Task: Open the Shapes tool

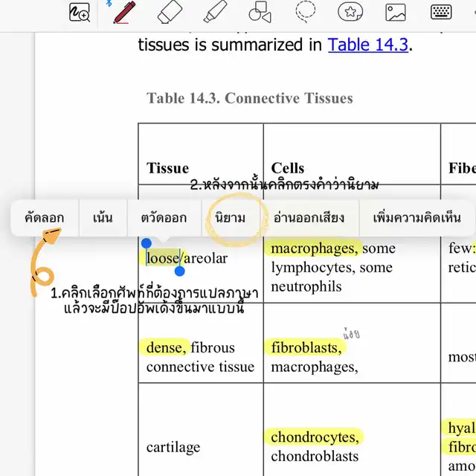Action: (x=260, y=12)
